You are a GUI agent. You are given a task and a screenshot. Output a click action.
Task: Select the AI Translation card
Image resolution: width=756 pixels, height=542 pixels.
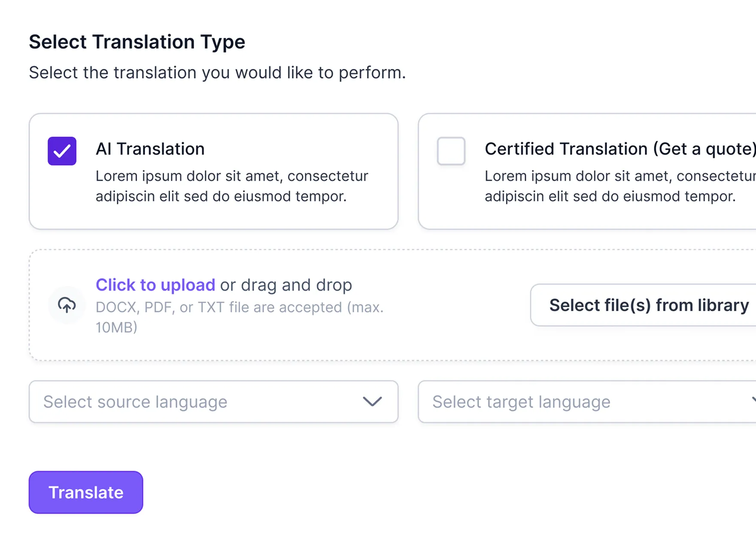(213, 170)
